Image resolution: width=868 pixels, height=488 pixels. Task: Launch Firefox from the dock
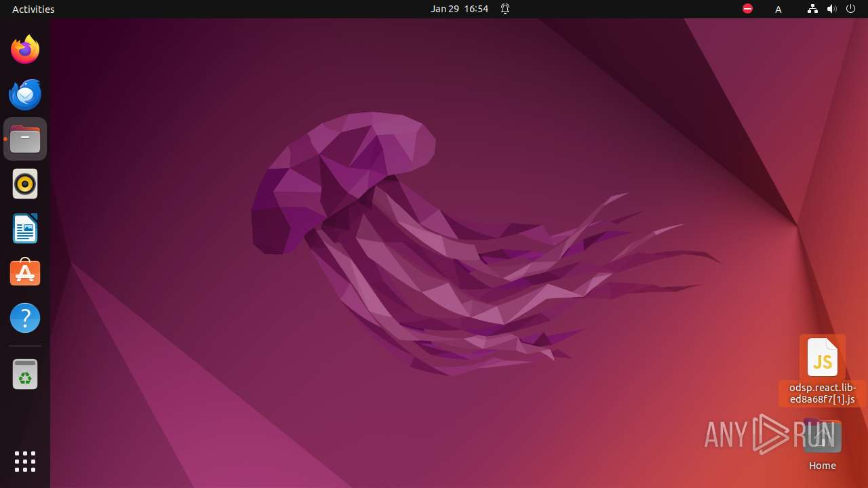click(x=25, y=49)
